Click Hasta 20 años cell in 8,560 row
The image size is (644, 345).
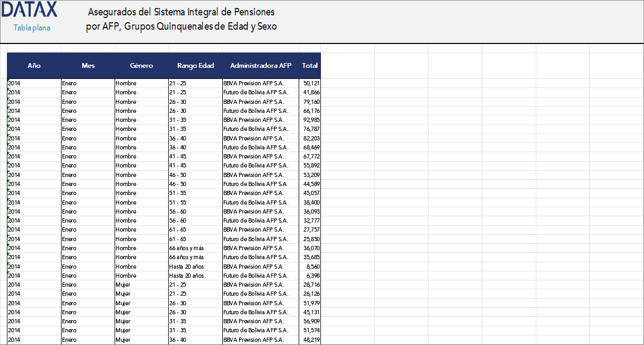point(195,267)
